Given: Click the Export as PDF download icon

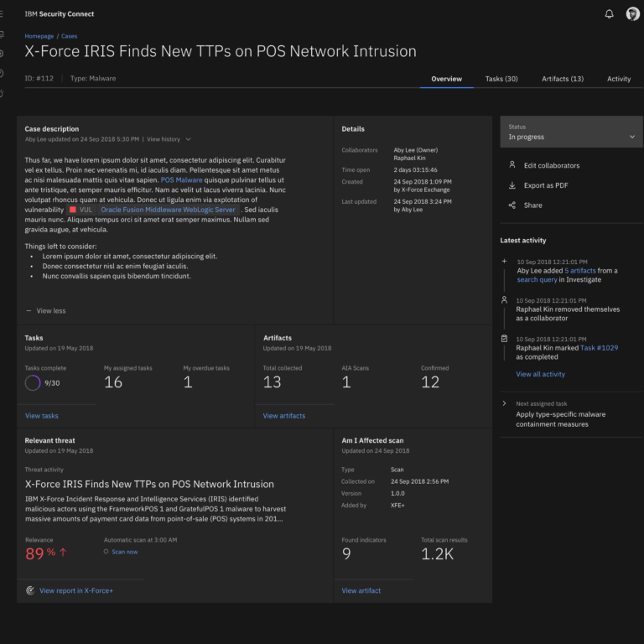Looking at the screenshot, I should [x=512, y=185].
